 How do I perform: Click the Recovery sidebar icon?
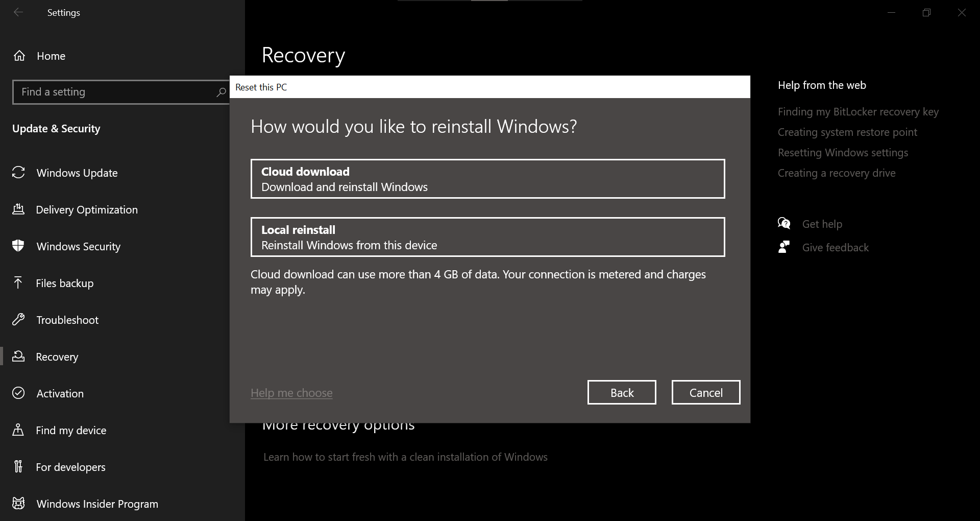coord(18,357)
